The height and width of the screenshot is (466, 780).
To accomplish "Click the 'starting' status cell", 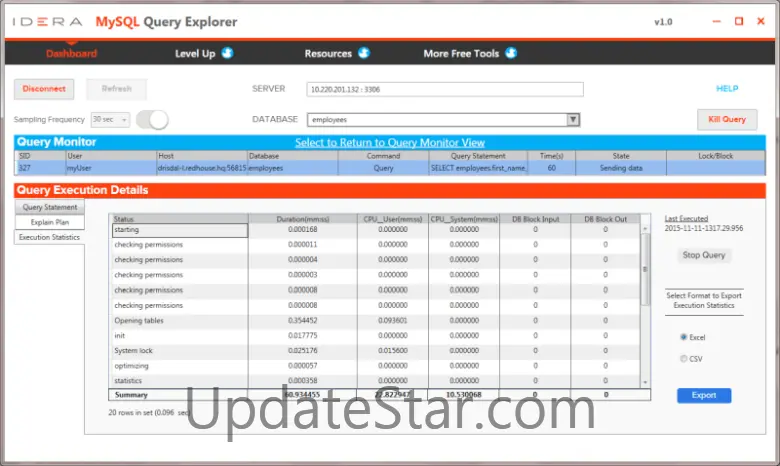I will point(180,230).
